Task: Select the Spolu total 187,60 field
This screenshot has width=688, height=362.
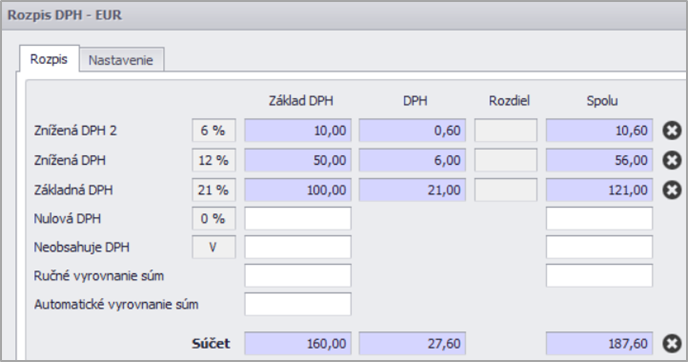Action: [599, 344]
